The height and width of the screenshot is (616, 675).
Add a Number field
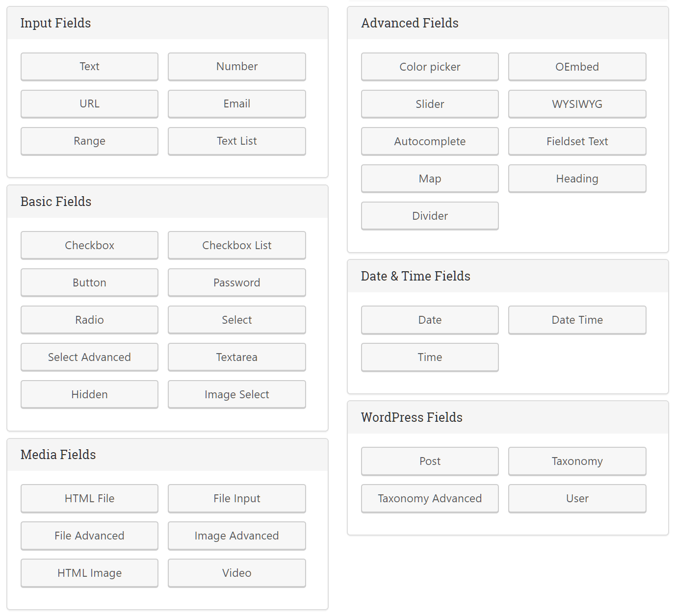pyautogui.click(x=236, y=67)
